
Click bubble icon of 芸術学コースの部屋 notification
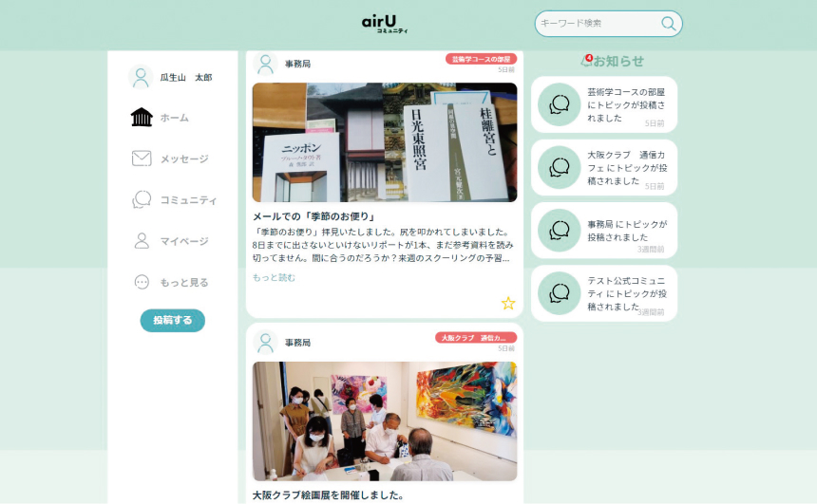[560, 104]
